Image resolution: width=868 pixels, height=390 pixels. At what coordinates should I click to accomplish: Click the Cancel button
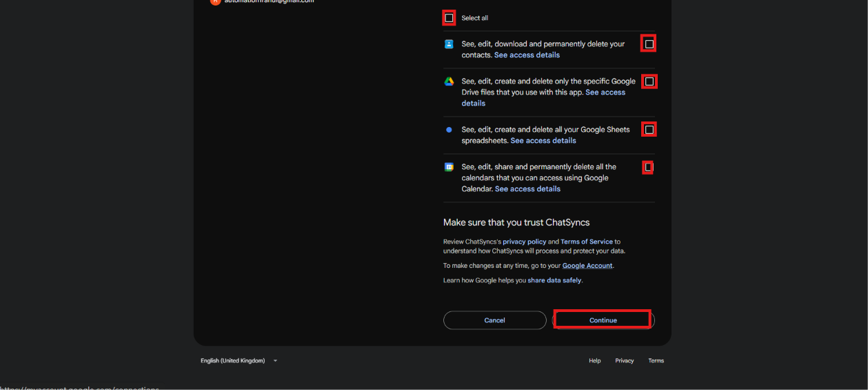494,320
